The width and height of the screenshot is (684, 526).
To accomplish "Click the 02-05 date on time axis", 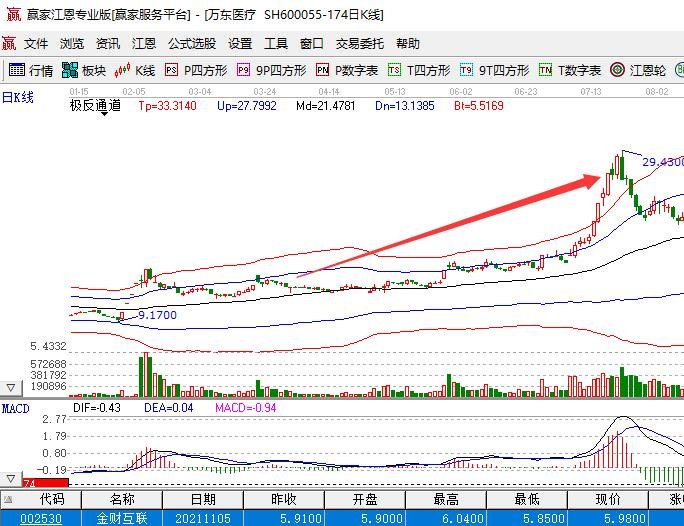I will 134,92.
